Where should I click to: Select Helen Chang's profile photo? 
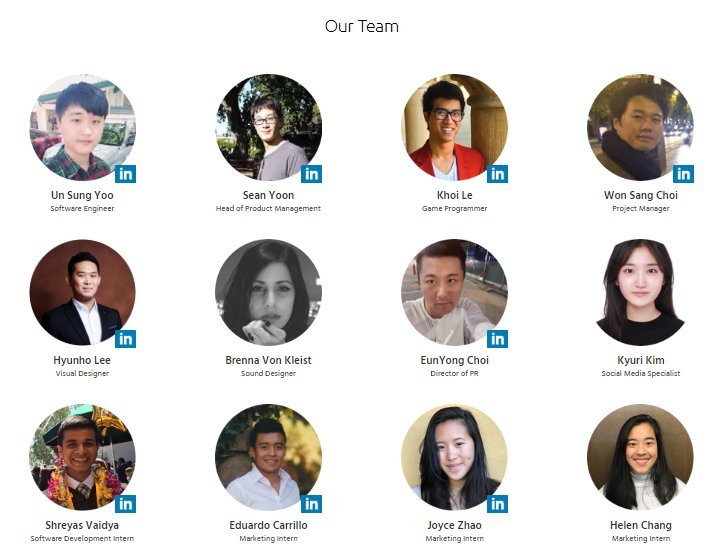point(641,457)
